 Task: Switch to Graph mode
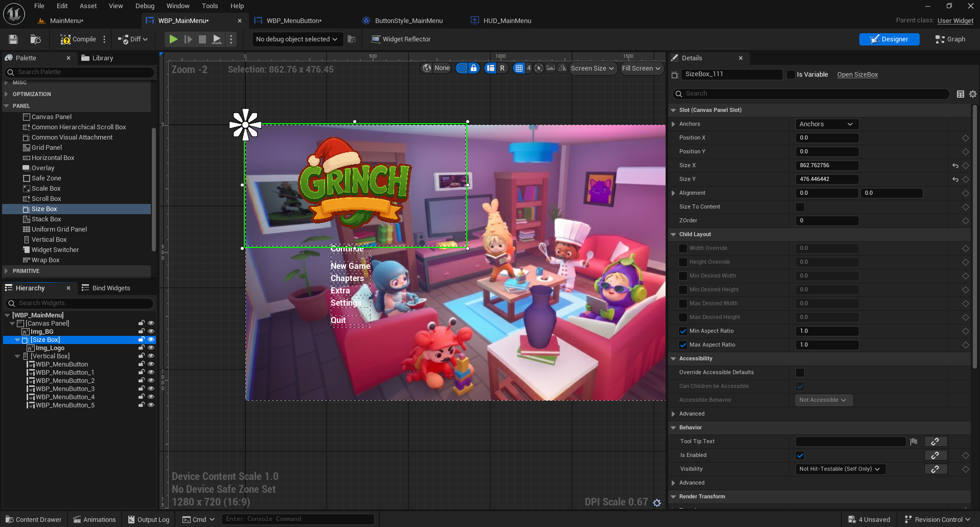coord(950,39)
